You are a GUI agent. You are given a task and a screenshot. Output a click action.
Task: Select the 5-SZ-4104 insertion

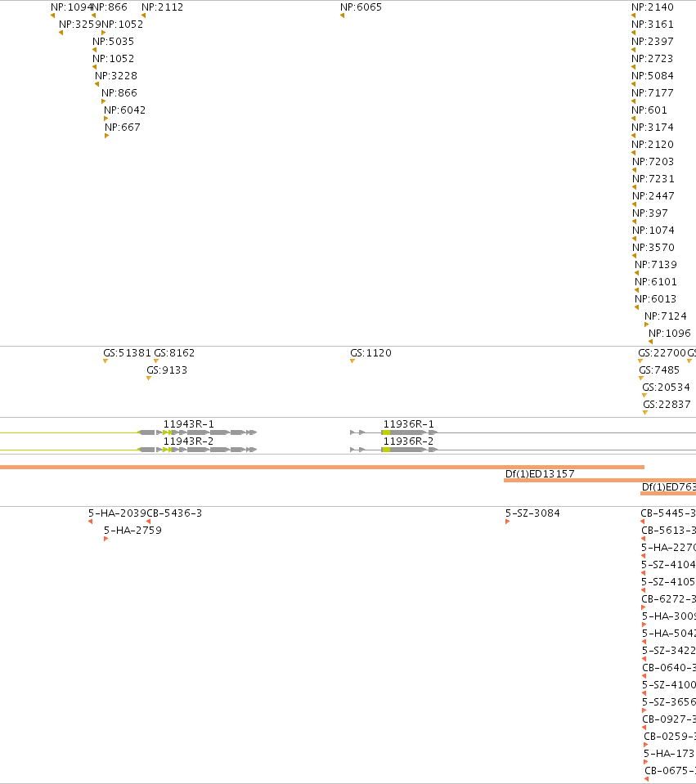click(668, 565)
